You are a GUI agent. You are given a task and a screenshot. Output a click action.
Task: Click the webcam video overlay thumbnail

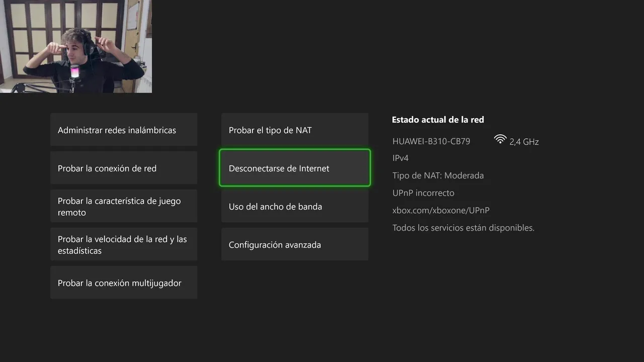pos(75,46)
